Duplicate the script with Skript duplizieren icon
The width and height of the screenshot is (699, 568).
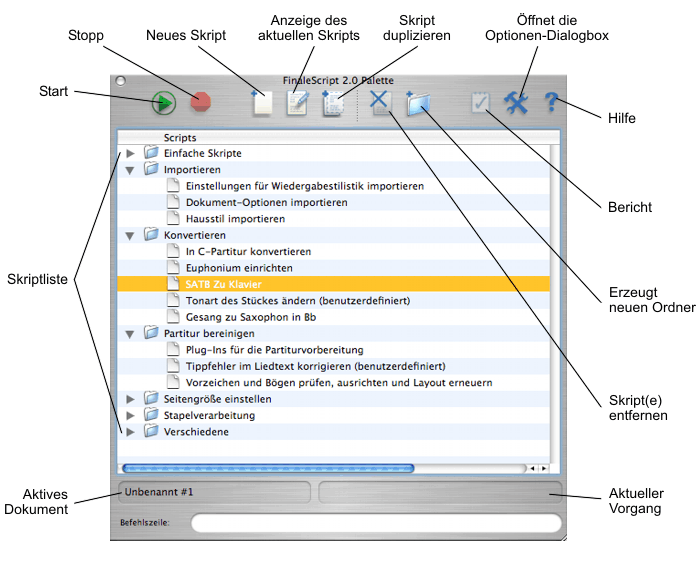pyautogui.click(x=333, y=103)
